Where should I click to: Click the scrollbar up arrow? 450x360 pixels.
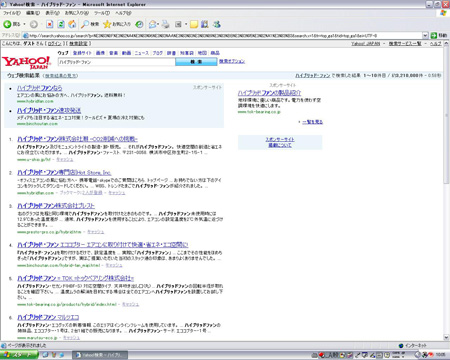pyautogui.click(x=446, y=44)
